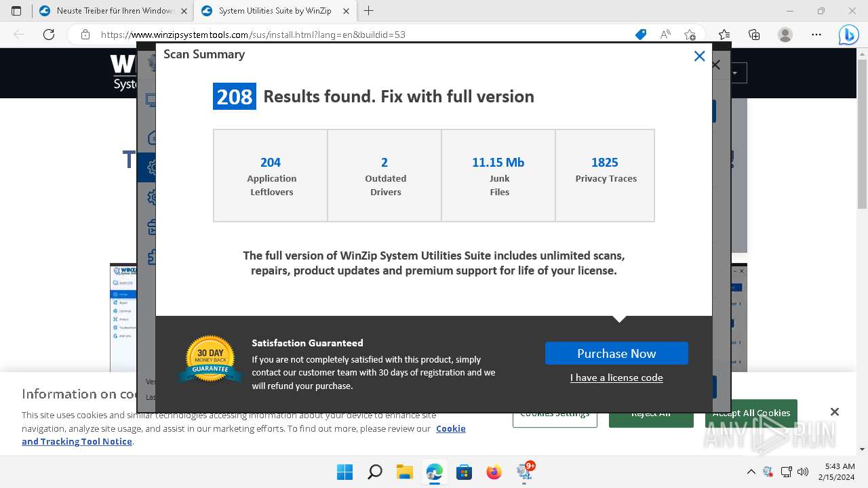This screenshot has height=488, width=868.
Task: Click the WinZip app screenshot thumbnail
Action: point(123,317)
